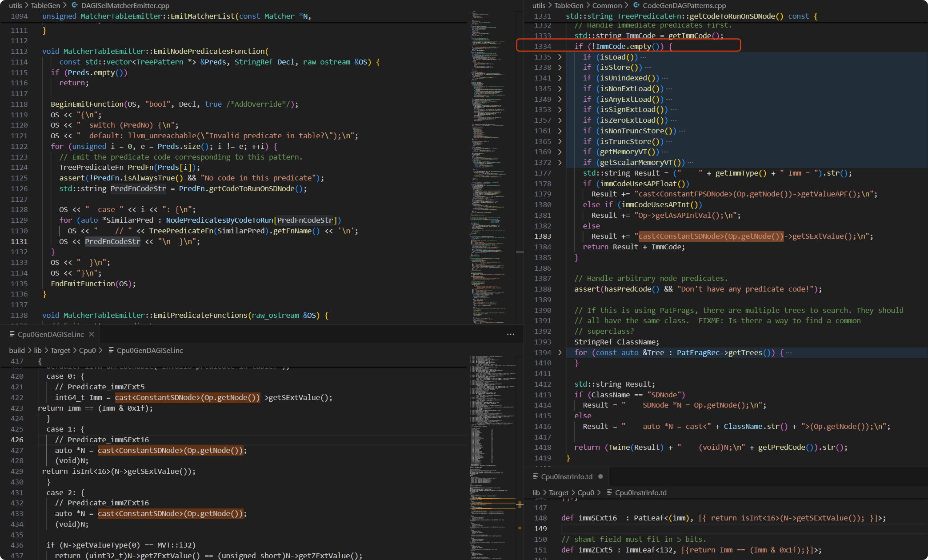Close the Cpu0GenDAGISel.inc tab
Image resolution: width=928 pixels, height=560 pixels.
coord(92,334)
